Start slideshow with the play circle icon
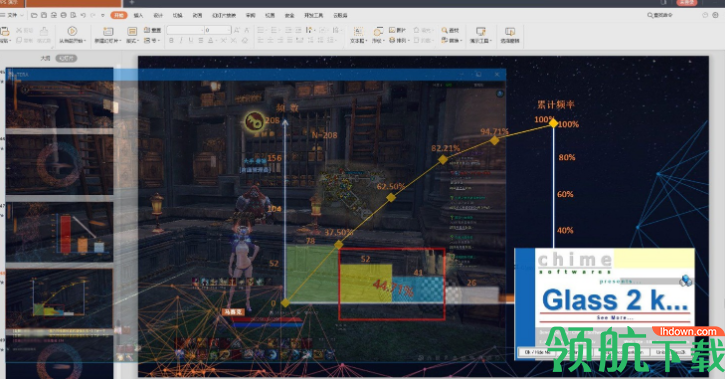 pyautogui.click(x=72, y=31)
